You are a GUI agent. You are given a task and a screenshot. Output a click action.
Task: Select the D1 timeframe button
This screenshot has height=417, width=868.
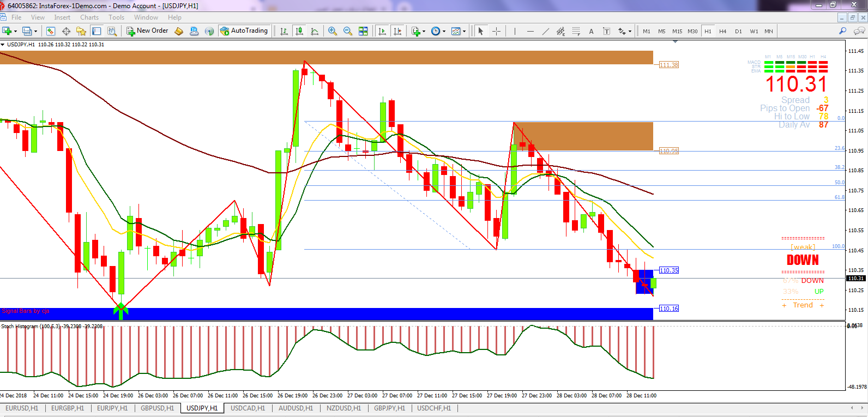pos(738,31)
